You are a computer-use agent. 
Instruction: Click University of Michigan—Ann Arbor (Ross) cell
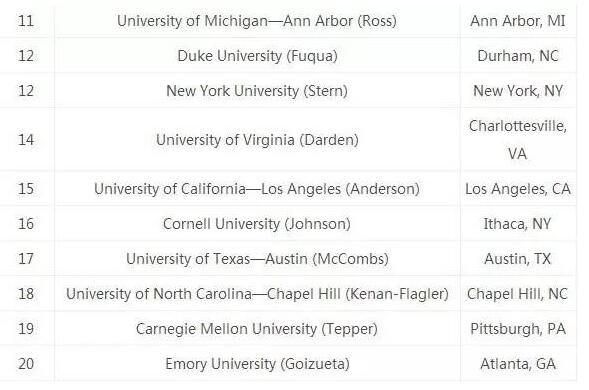pos(257,21)
